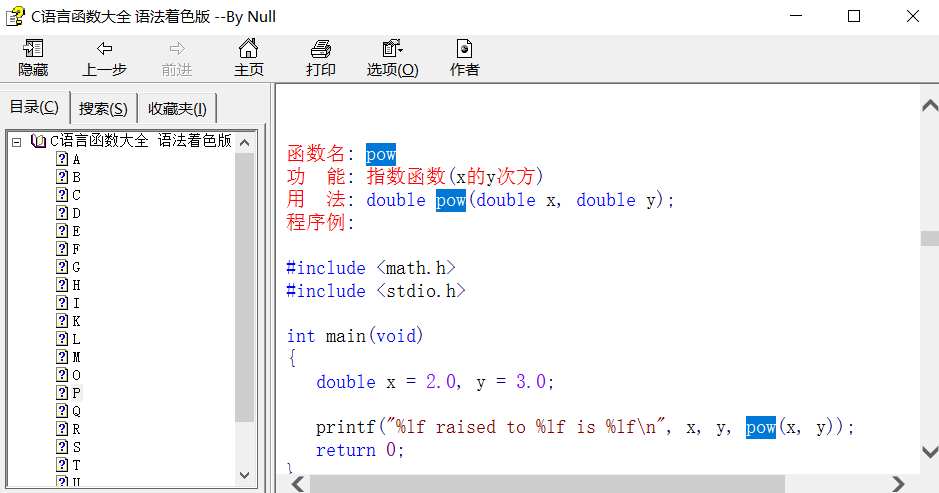The width and height of the screenshot is (939, 493).
Task: Collapse the C语言函数大全 root node
Action: pos(17,142)
